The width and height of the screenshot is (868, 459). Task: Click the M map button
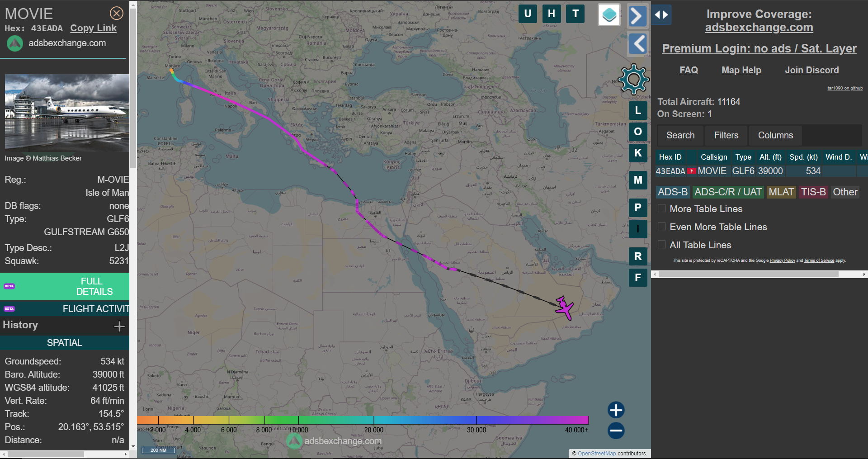638,180
